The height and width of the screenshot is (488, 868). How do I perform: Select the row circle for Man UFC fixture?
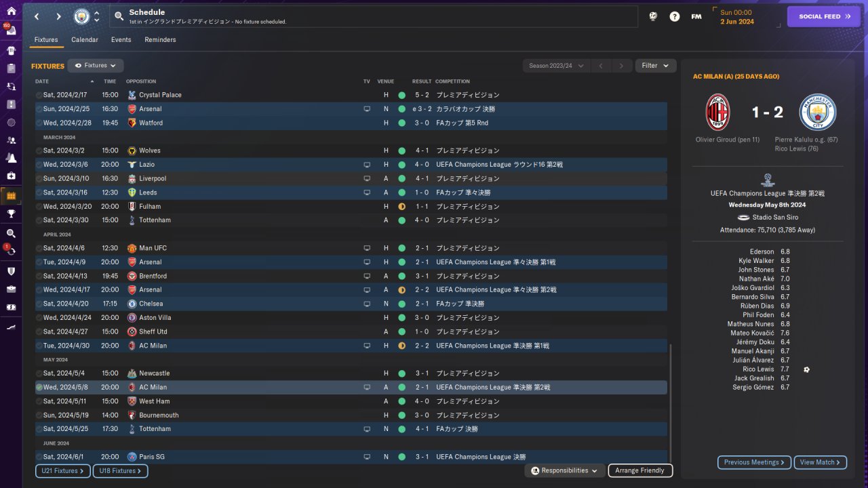(39, 248)
